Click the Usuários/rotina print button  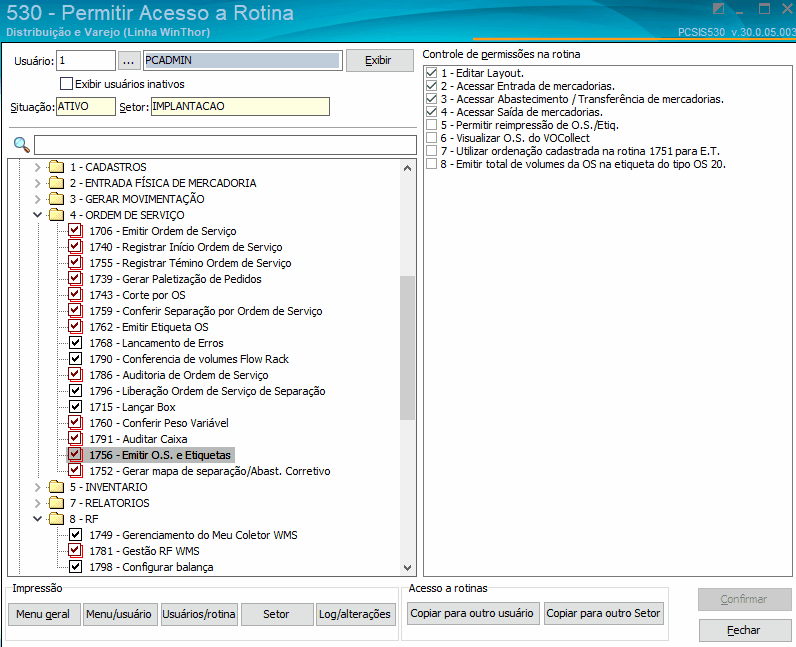(x=199, y=614)
